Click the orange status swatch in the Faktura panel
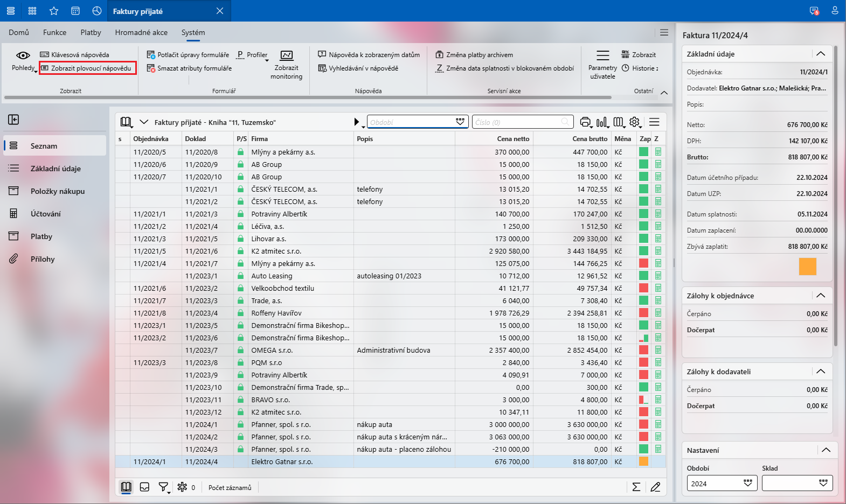846x504 pixels. pyautogui.click(x=807, y=267)
